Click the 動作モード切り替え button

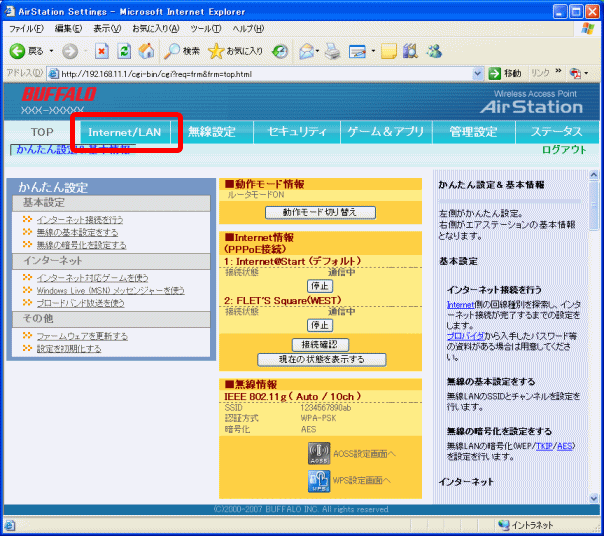pyautogui.click(x=319, y=212)
